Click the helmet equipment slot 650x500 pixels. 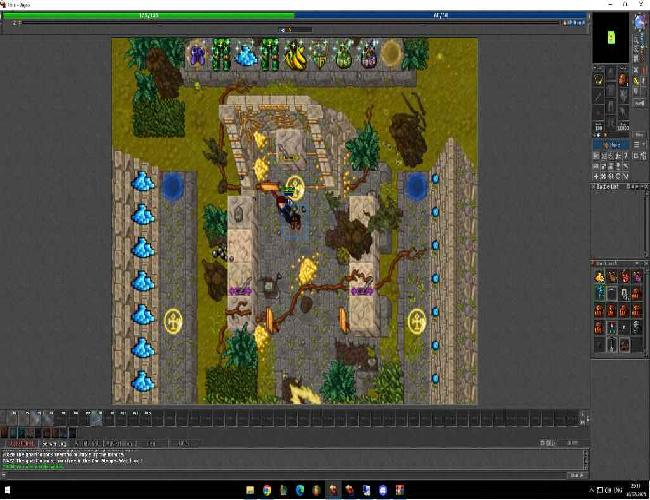[611, 74]
